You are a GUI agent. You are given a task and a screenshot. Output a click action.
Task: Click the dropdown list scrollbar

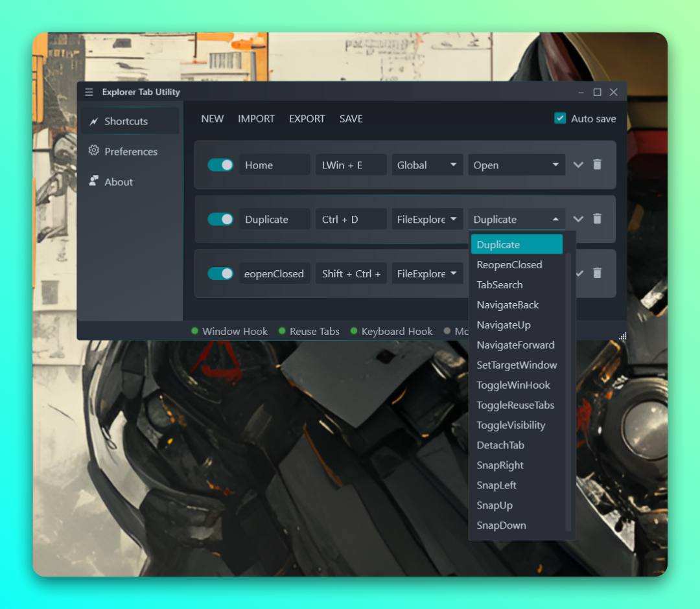[x=568, y=389]
